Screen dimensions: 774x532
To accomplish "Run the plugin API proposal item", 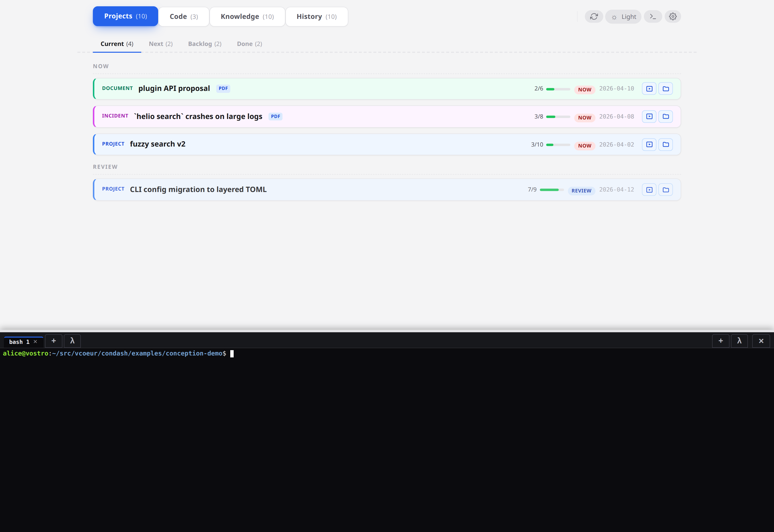I will point(649,88).
